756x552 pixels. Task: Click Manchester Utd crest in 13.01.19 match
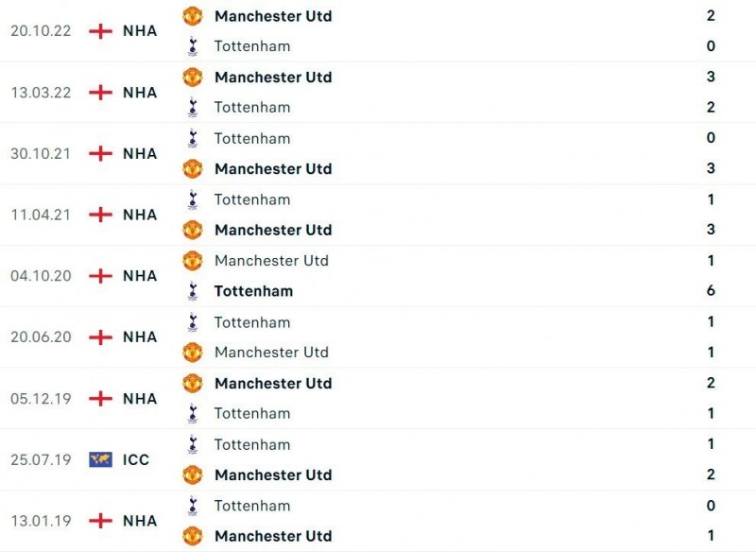(193, 536)
